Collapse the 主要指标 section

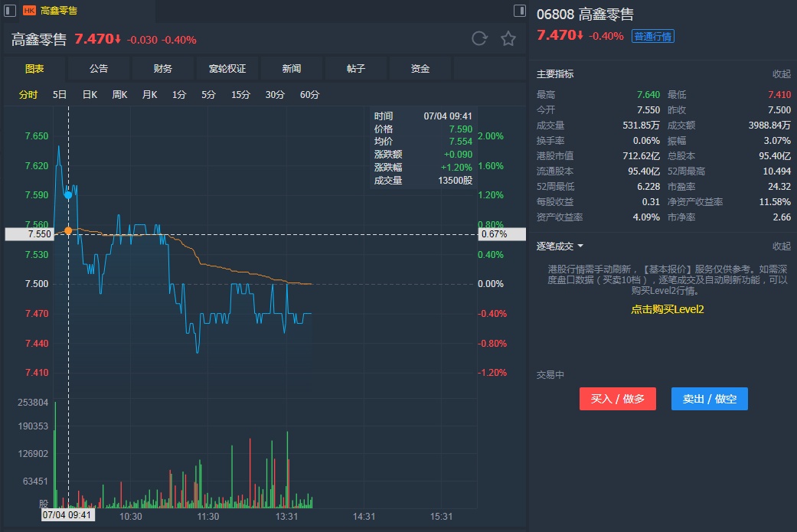(781, 74)
